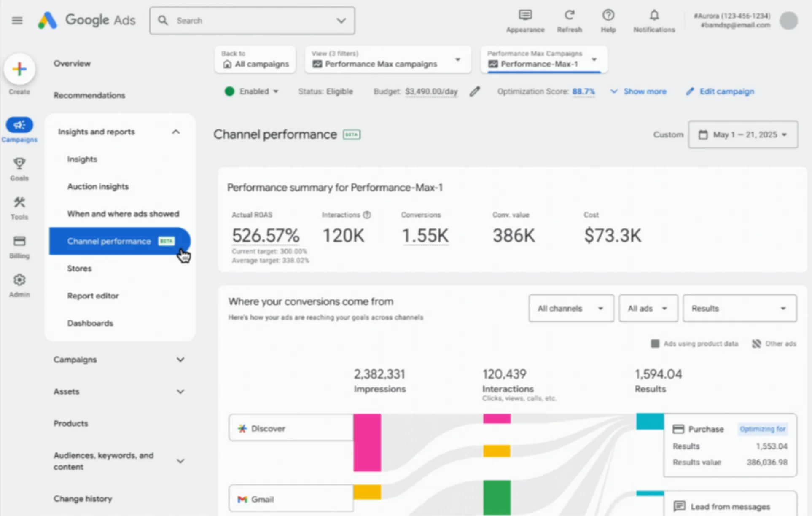
Task: Open the All channels dropdown
Action: click(x=571, y=308)
